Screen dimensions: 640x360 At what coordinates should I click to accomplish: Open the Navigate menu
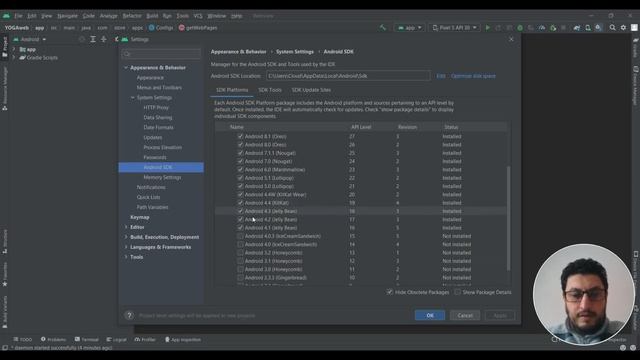coord(67,16)
